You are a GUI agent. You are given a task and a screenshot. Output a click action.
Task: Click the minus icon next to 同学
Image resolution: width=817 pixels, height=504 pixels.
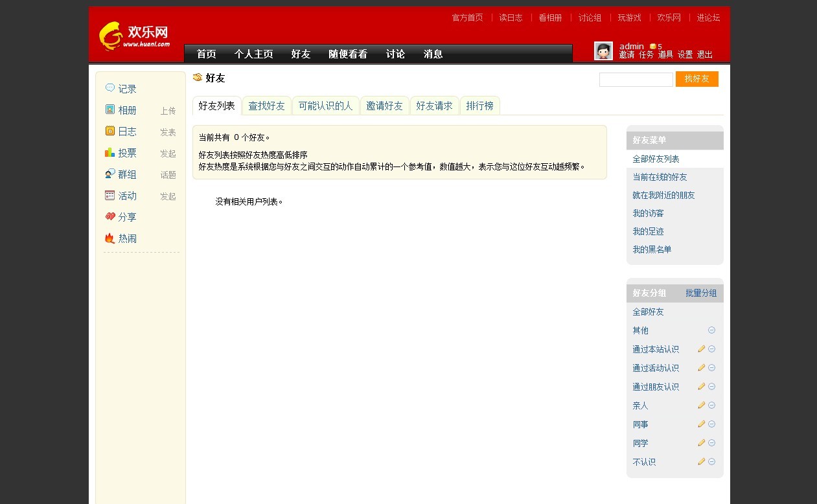click(711, 442)
